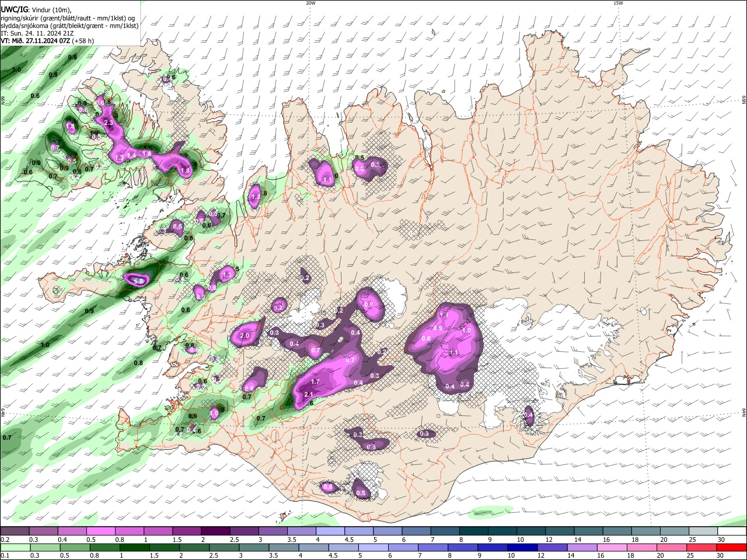Click lower legend swatch labeled 20
Image resolution: width=747 pixels, height=560 pixels.
click(x=671, y=547)
